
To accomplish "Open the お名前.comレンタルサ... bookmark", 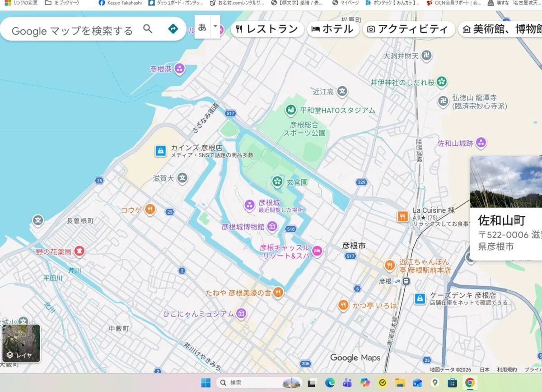I will 237,3.
